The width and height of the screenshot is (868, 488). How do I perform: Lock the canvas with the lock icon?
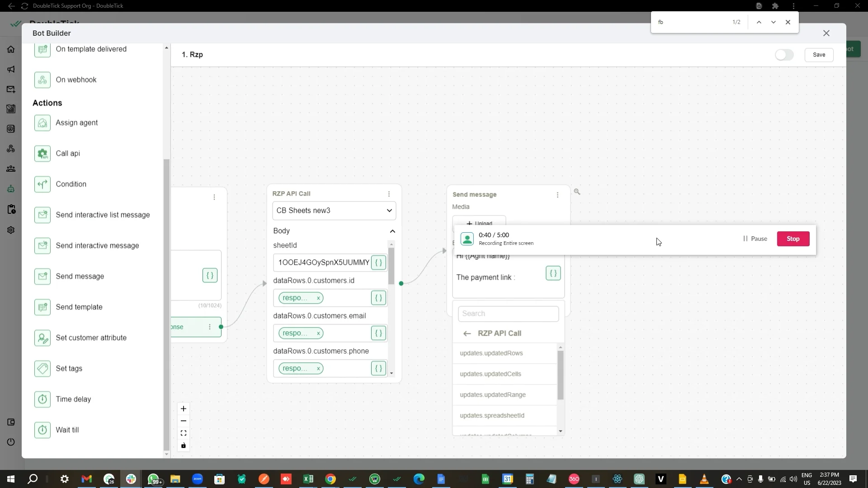pos(184,446)
